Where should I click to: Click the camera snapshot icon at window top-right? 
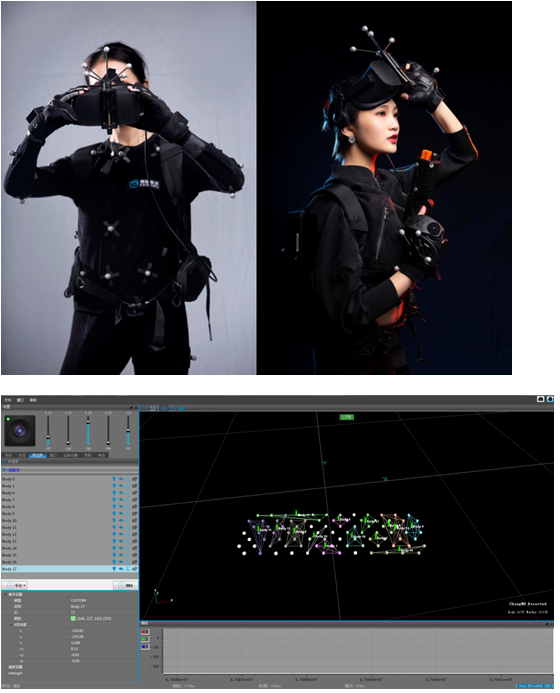[x=541, y=399]
